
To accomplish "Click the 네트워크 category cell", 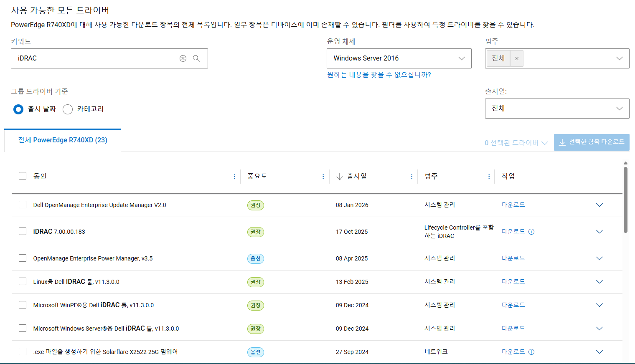I will (436, 352).
